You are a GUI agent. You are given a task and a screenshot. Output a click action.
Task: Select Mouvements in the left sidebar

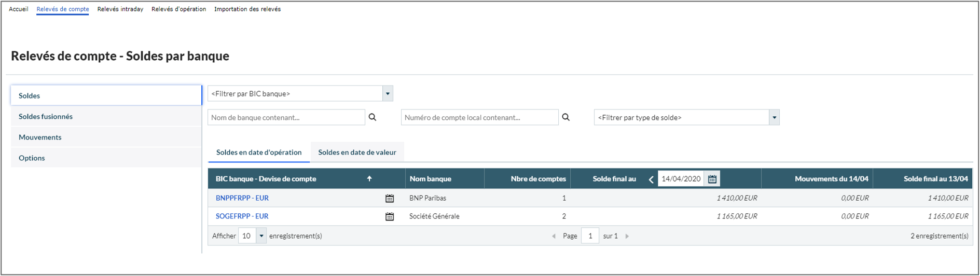[x=40, y=137]
